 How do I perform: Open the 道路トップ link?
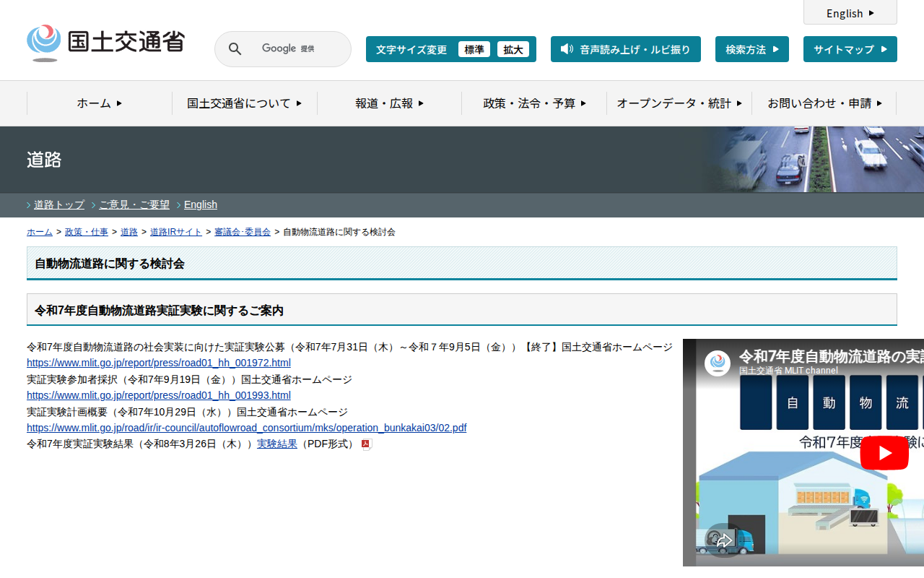(x=59, y=204)
